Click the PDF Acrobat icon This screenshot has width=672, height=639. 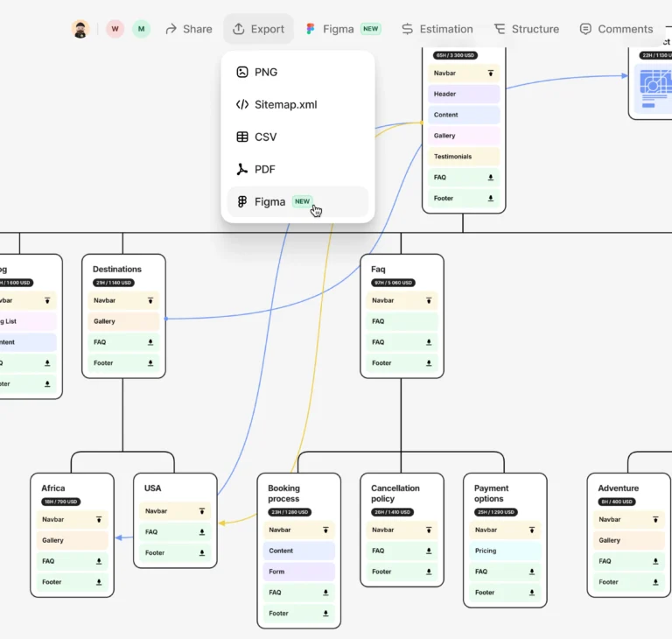tap(242, 170)
